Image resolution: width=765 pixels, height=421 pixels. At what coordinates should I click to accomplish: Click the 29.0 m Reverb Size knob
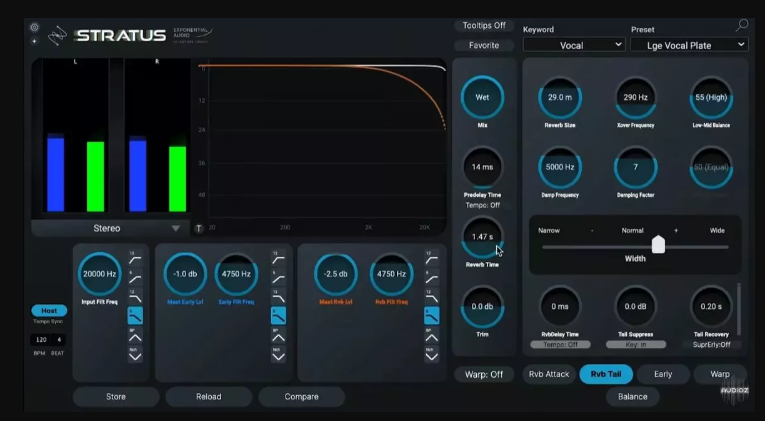[560, 97]
